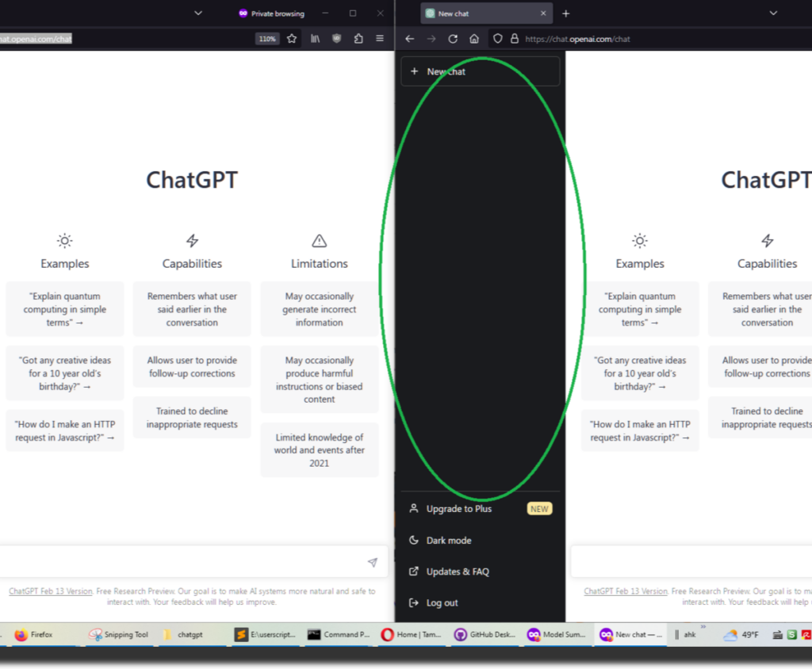Open the Upgrade to Plus sidebar item
The width and height of the screenshot is (812, 669).
(x=460, y=508)
